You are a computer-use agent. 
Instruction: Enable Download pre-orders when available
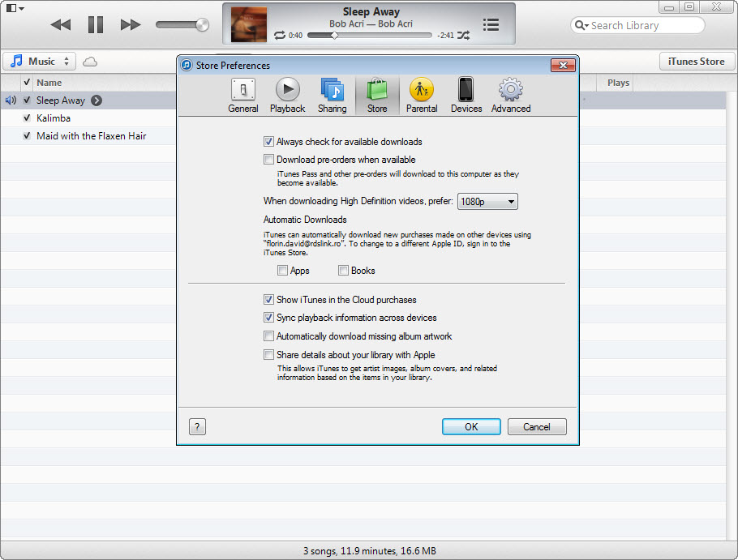point(268,160)
